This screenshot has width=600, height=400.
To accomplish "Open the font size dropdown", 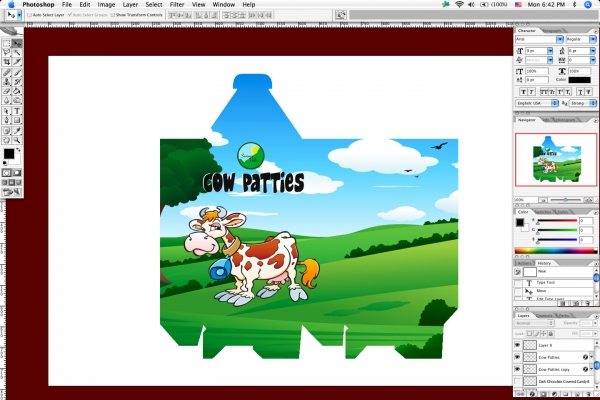I will click(x=550, y=51).
